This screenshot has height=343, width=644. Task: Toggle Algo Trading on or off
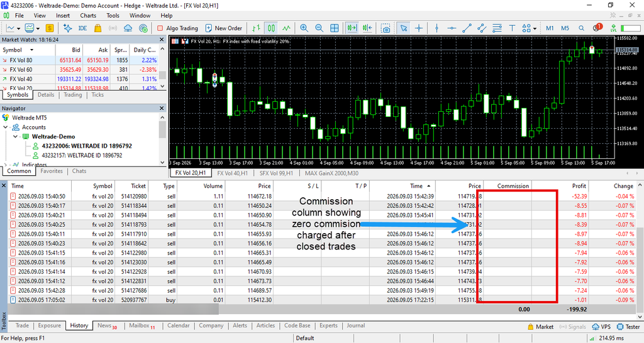click(177, 28)
